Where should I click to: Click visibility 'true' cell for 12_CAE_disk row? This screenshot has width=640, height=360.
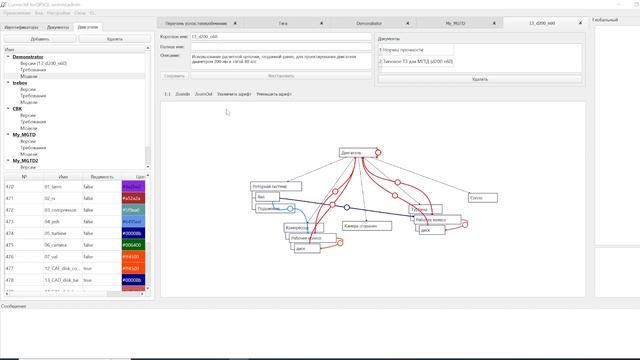[x=102, y=269]
